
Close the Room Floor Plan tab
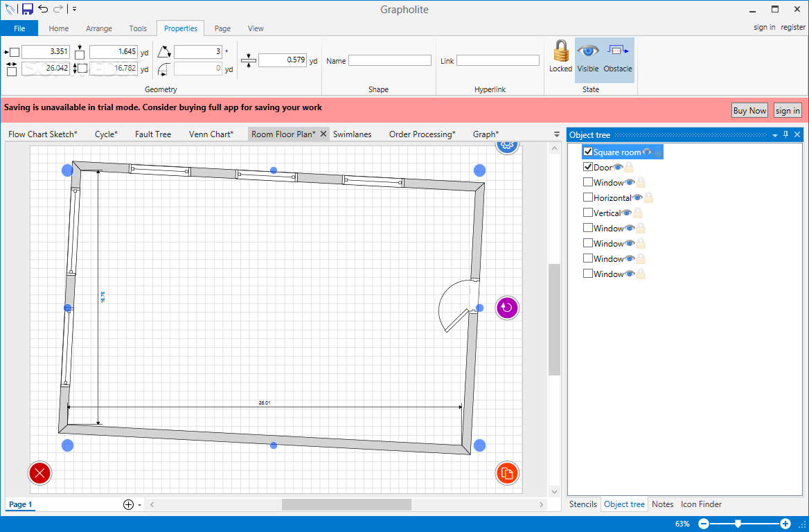click(x=323, y=134)
